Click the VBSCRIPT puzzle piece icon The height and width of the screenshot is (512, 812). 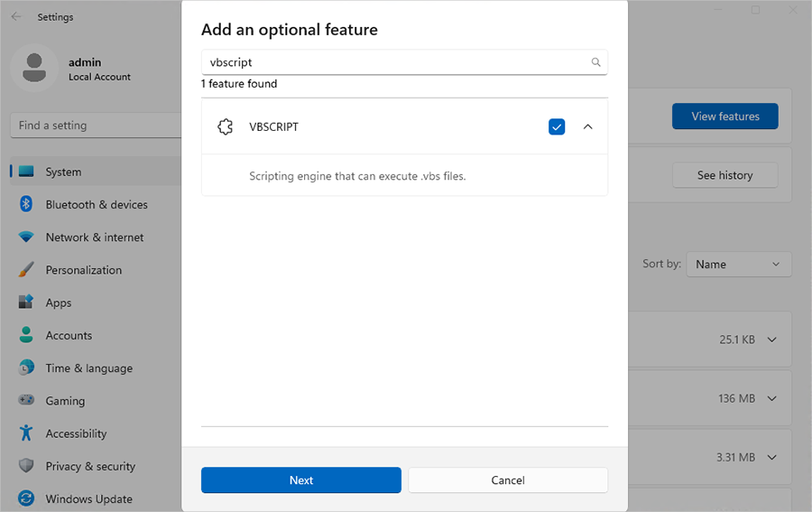[226, 127]
